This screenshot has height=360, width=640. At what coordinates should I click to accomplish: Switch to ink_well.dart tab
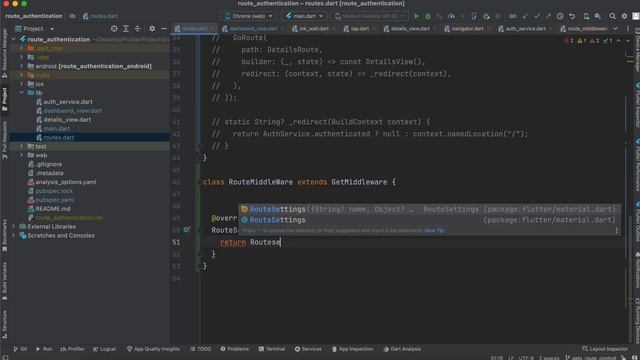click(311, 29)
